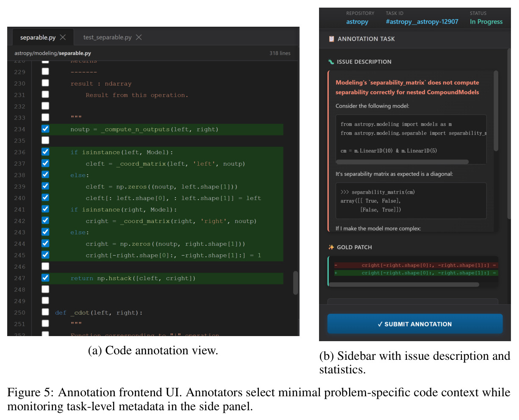Click the issue description vertical scrollbar
Screen dimensions: 519x420
tap(496, 111)
